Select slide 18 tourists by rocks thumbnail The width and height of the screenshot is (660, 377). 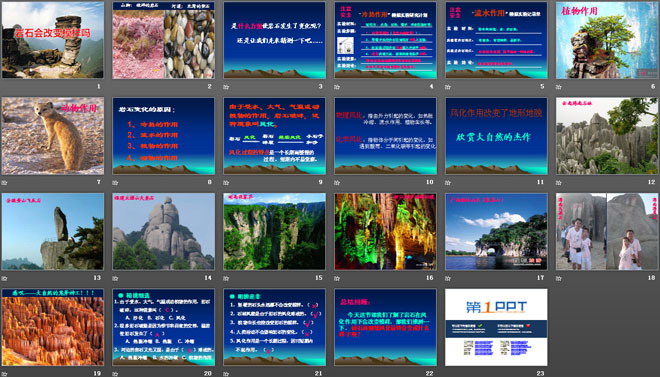pos(607,231)
